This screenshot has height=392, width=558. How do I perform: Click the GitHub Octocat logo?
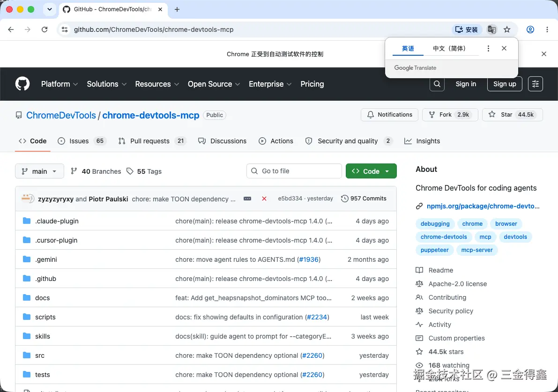click(x=22, y=84)
